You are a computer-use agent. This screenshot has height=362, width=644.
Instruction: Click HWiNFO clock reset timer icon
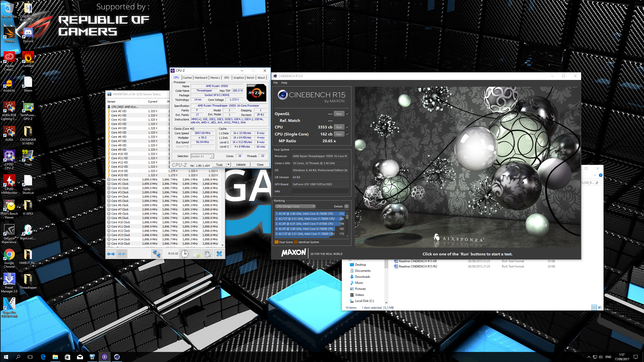coord(185,254)
